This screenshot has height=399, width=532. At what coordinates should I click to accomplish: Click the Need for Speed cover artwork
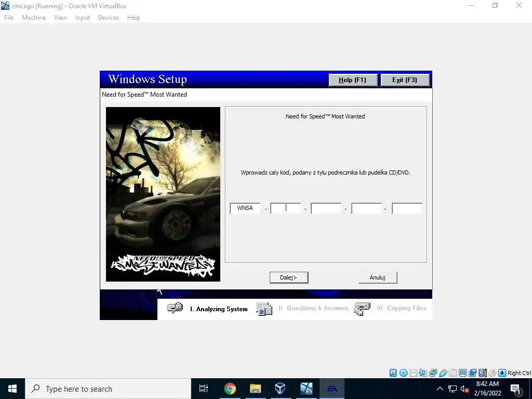[x=163, y=194]
